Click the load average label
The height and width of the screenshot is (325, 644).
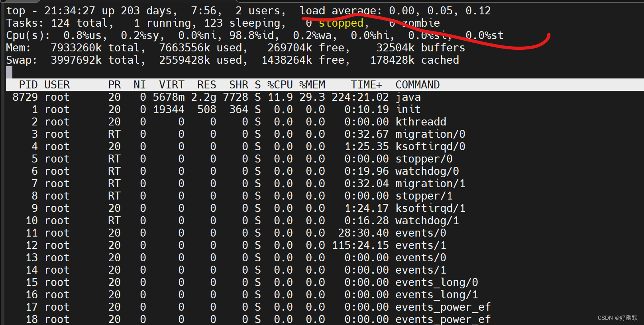tap(341, 11)
